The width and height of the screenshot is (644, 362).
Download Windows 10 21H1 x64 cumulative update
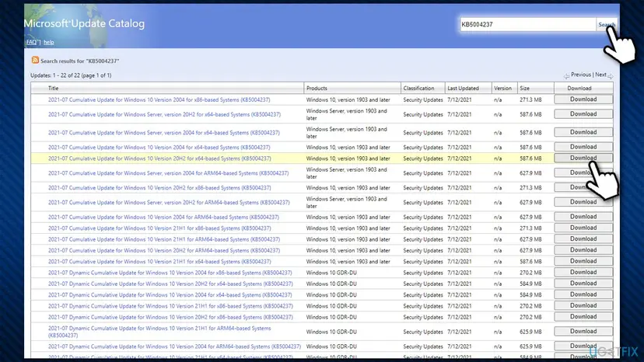pyautogui.click(x=583, y=260)
